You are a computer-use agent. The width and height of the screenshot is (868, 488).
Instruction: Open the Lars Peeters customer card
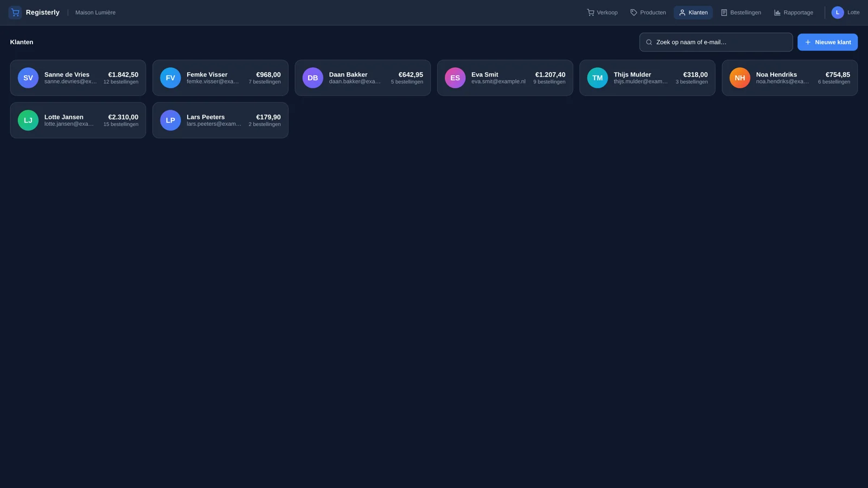[220, 120]
